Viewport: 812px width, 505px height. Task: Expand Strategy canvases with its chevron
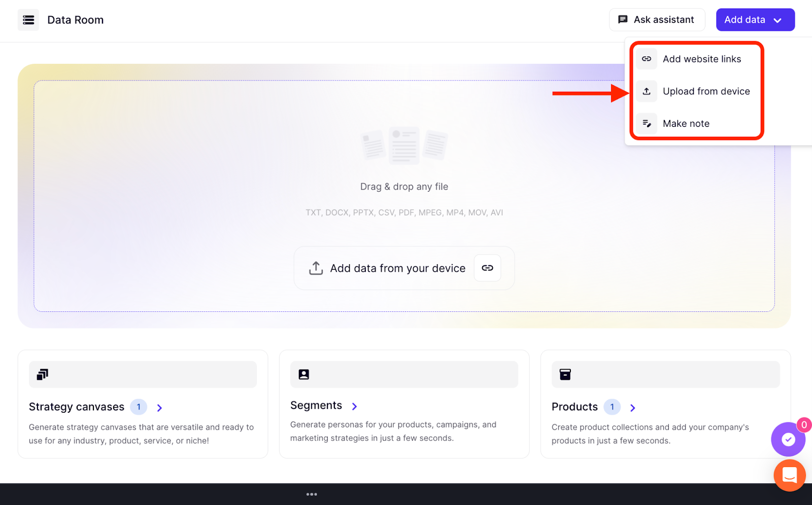(159, 408)
